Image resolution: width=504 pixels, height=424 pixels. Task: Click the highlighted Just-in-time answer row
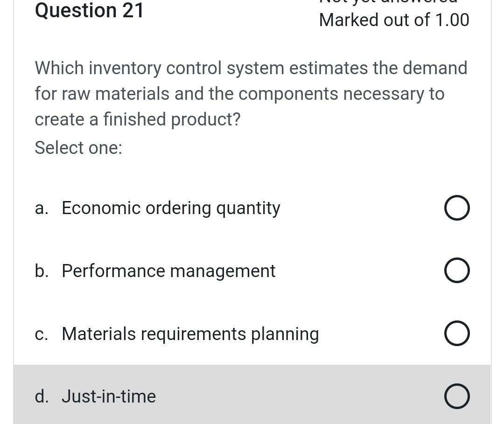252,396
